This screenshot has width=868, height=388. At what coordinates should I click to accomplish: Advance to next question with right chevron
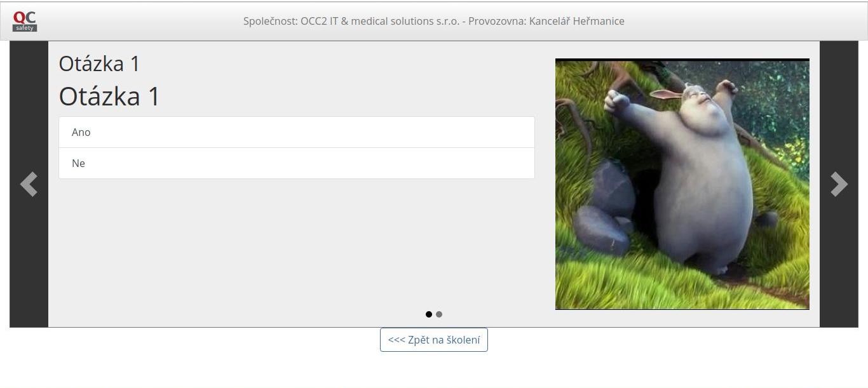tap(839, 184)
